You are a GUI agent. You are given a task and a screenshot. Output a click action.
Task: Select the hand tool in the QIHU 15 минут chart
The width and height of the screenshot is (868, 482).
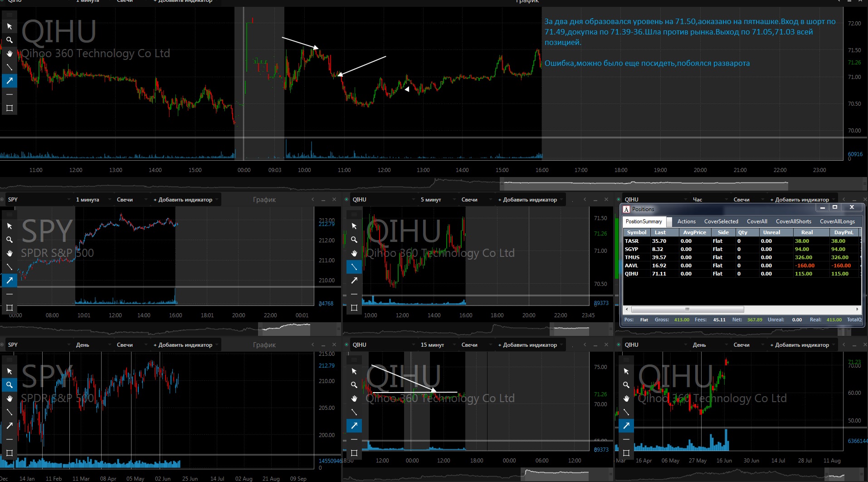point(354,398)
